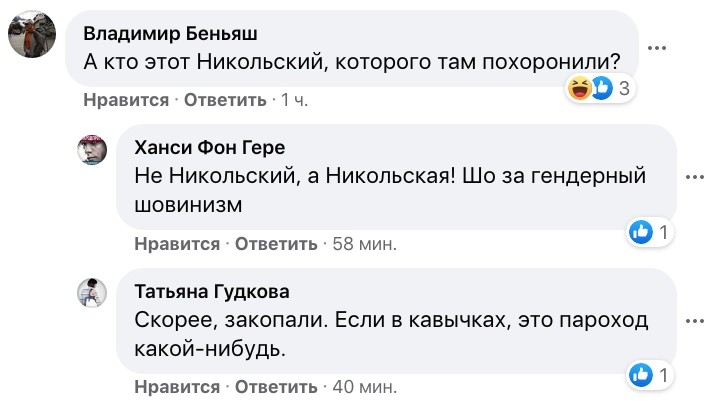Viewport: 727px width, 405px height.
Task: Click Татьяна Гудкова's profile avatar
Action: coord(93,292)
